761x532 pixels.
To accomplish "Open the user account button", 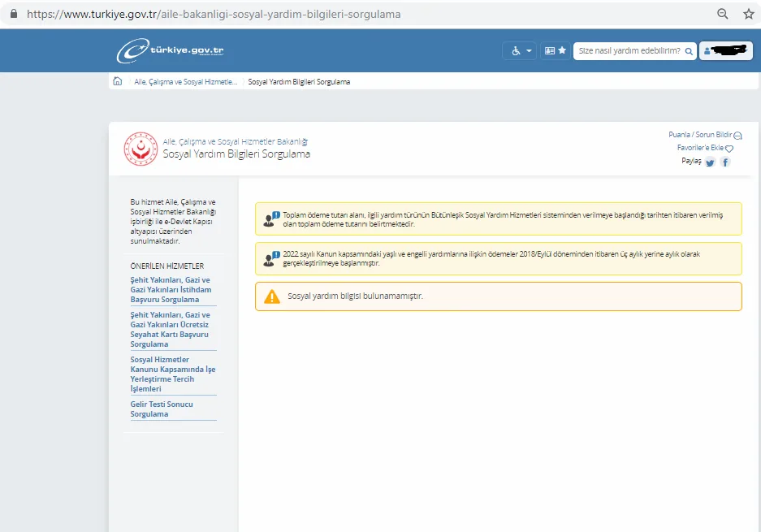I will pyautogui.click(x=725, y=50).
